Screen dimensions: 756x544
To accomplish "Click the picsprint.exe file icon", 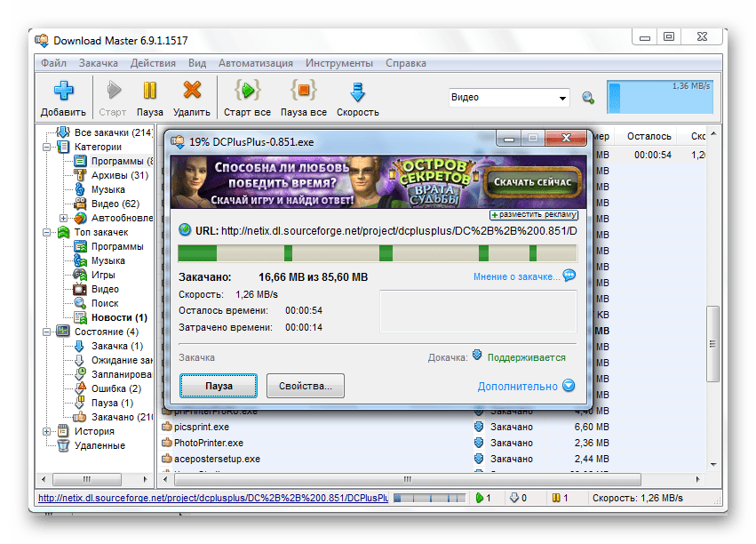I will point(167,427).
